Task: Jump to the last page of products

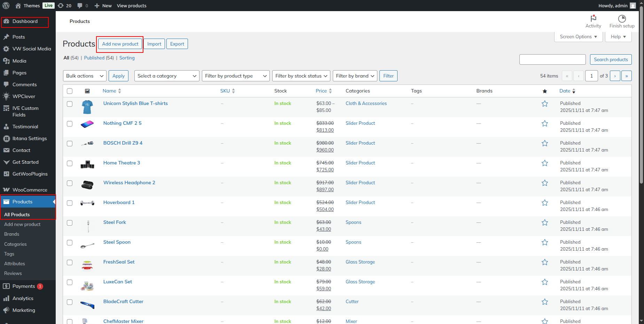Action: [626, 76]
